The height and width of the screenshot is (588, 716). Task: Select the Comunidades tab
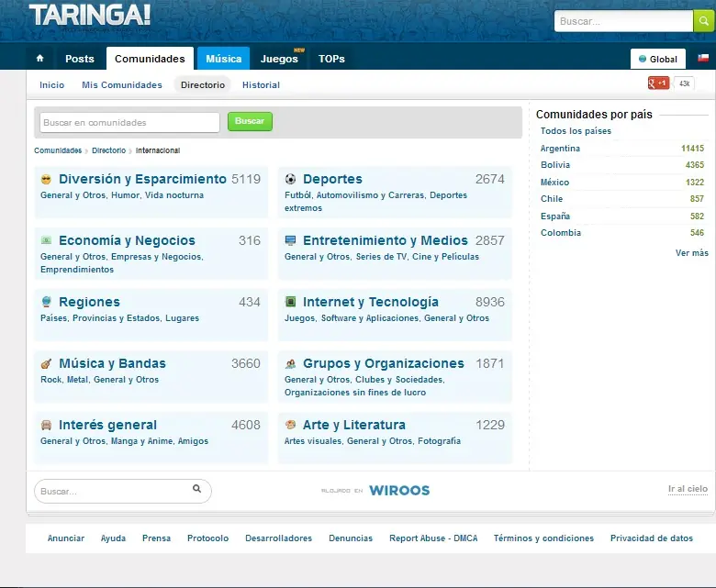pos(150,59)
